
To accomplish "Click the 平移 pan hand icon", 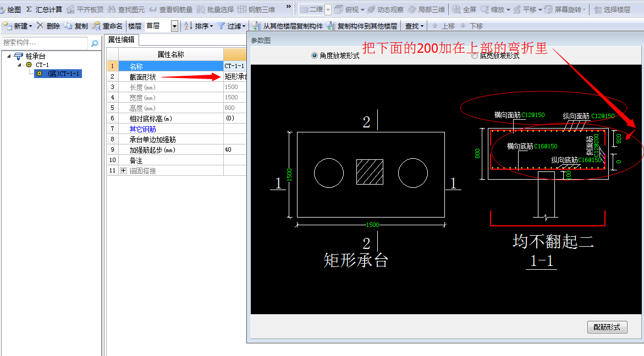I will pyautogui.click(x=517, y=9).
